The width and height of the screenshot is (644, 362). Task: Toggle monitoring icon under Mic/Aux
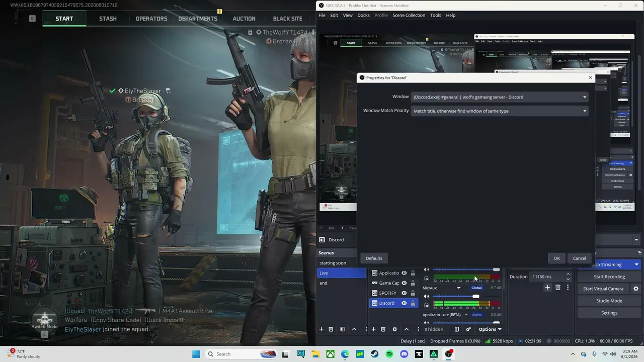pyautogui.click(x=426, y=305)
